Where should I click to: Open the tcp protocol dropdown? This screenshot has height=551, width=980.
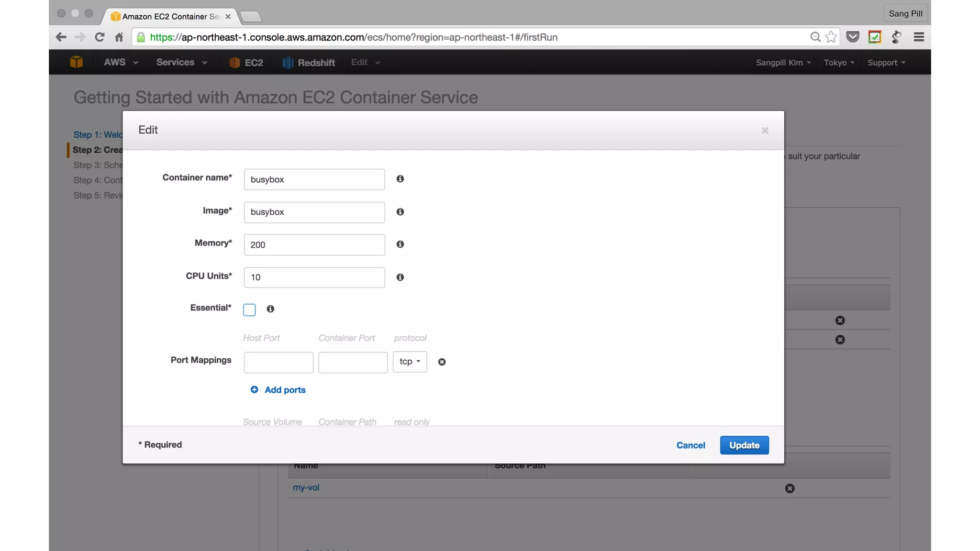[x=410, y=362]
